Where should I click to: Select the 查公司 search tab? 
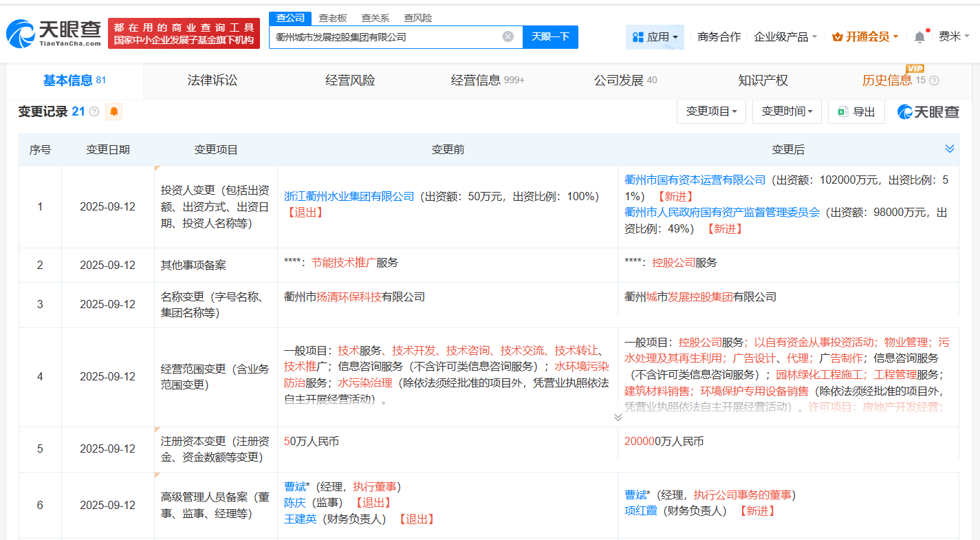pos(290,18)
